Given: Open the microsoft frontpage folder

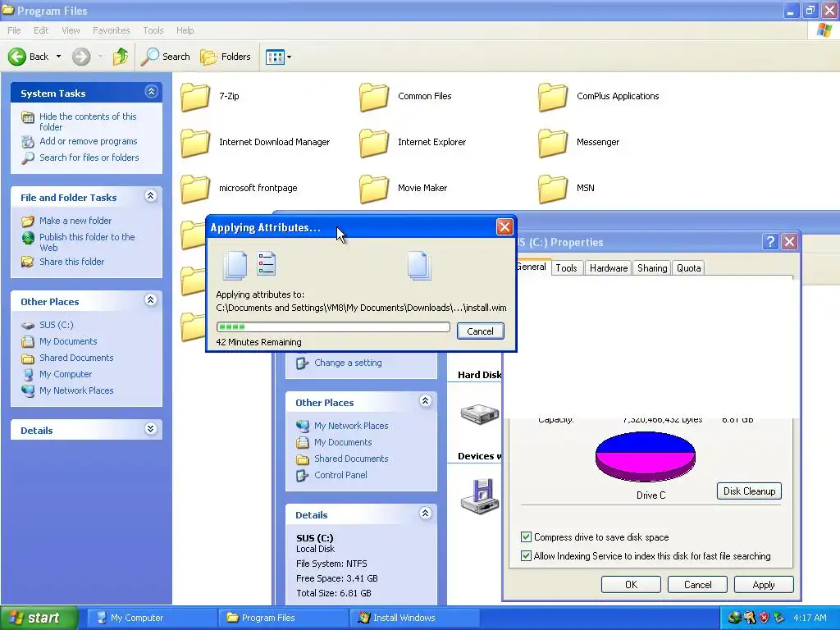Looking at the screenshot, I should 239,188.
